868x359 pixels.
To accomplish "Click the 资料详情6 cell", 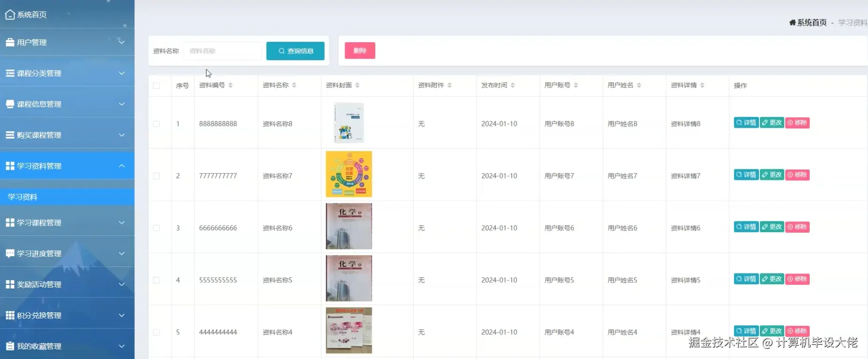I will (686, 228).
